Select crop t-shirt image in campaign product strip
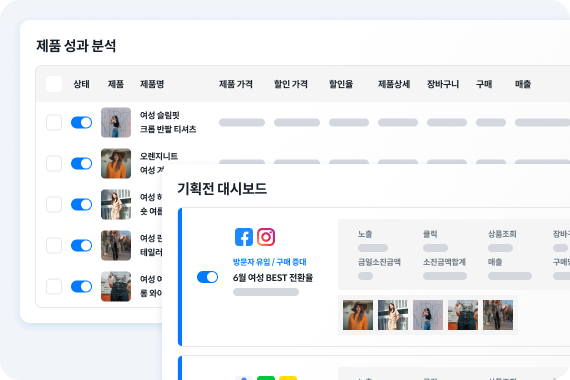The image size is (570, 380). click(x=428, y=315)
